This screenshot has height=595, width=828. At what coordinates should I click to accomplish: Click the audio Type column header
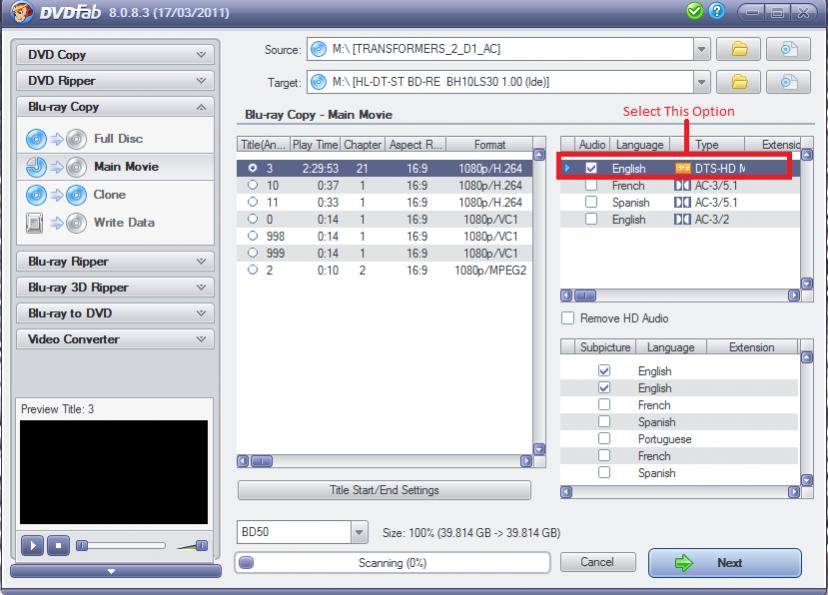coord(707,145)
